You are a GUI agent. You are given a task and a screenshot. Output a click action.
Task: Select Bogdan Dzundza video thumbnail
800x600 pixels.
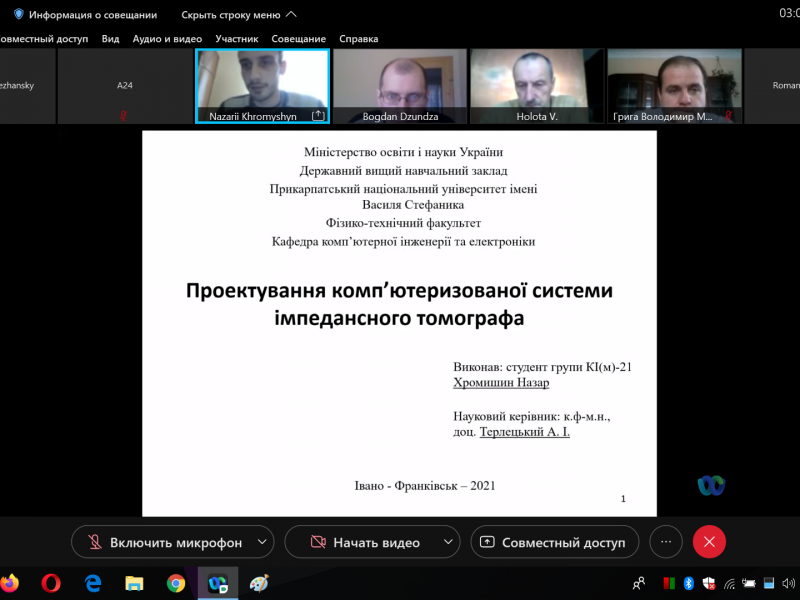point(399,86)
